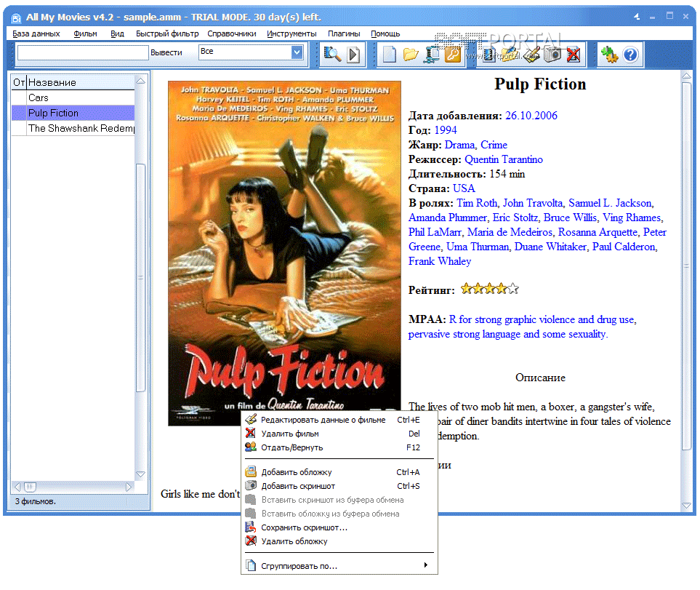This screenshot has height=590, width=700.
Task: Open the 'Все' filter field dropdown
Action: [x=297, y=52]
